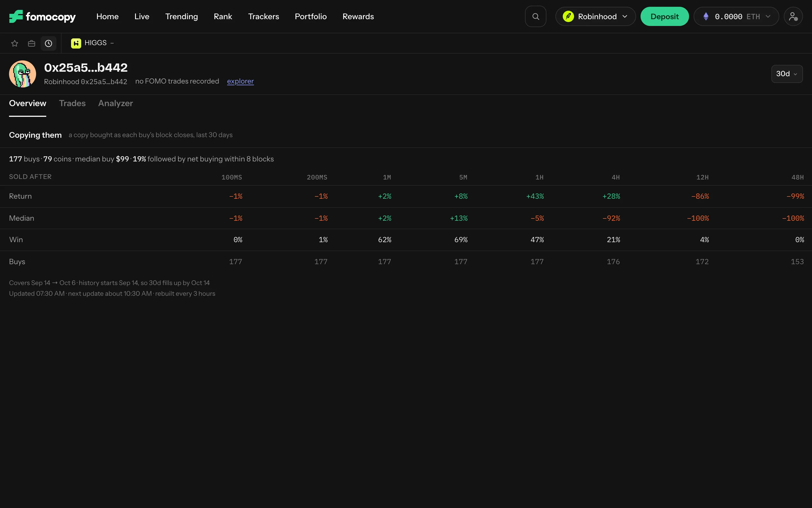This screenshot has height=508, width=812.
Task: Select the Overview tab
Action: coord(28,104)
